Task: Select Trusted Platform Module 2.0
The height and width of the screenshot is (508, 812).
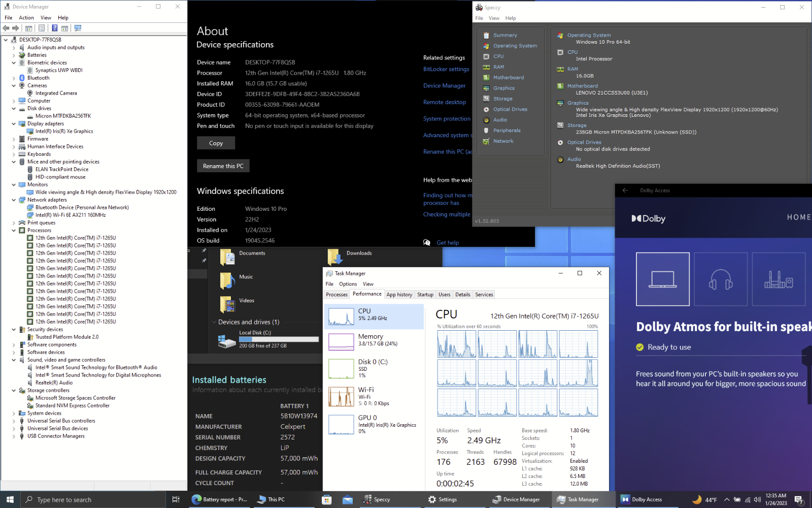Action: point(67,337)
